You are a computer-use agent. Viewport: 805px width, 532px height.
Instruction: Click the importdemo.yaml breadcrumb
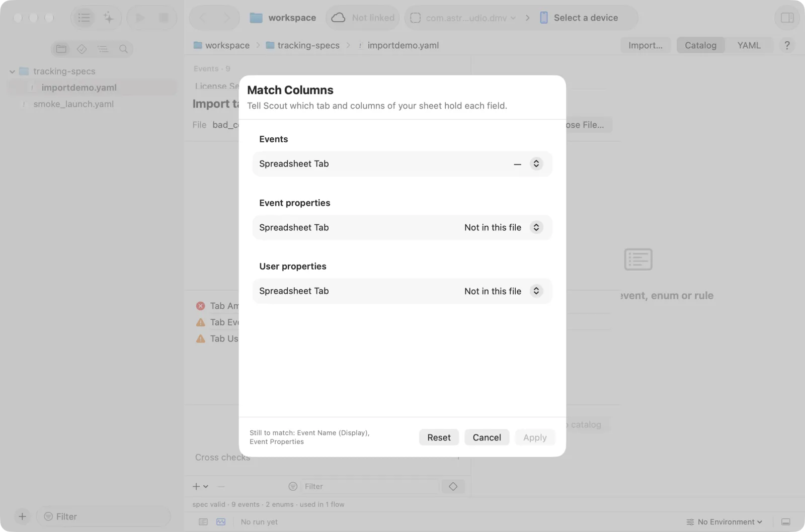(398, 45)
